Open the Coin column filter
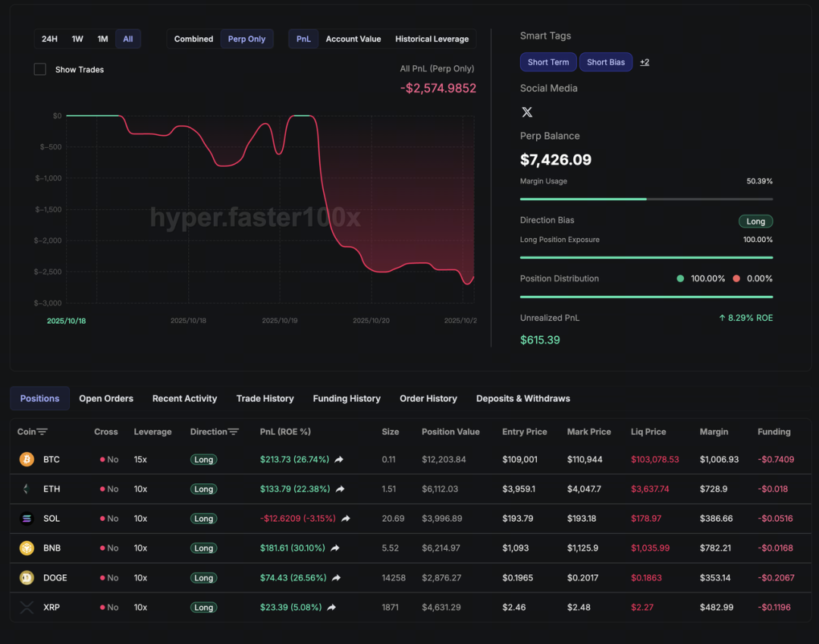819x644 pixels. click(42, 432)
